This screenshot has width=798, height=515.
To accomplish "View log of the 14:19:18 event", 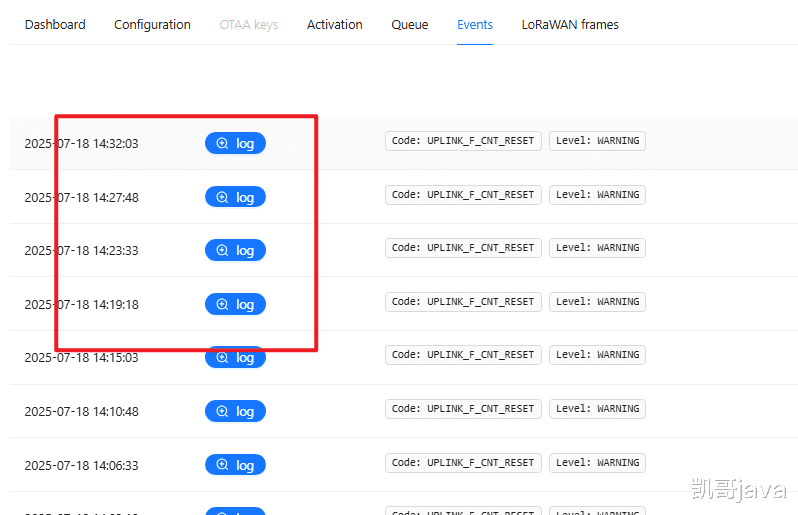I will click(x=235, y=304).
